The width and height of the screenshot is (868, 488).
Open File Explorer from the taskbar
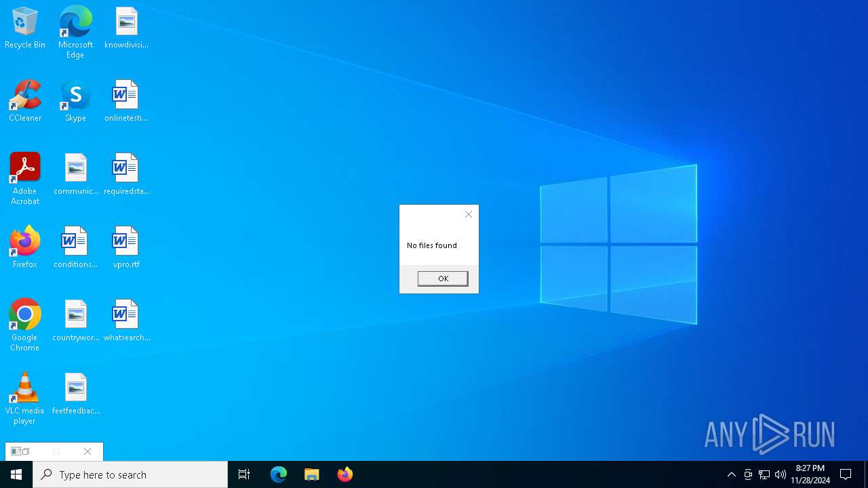[312, 474]
